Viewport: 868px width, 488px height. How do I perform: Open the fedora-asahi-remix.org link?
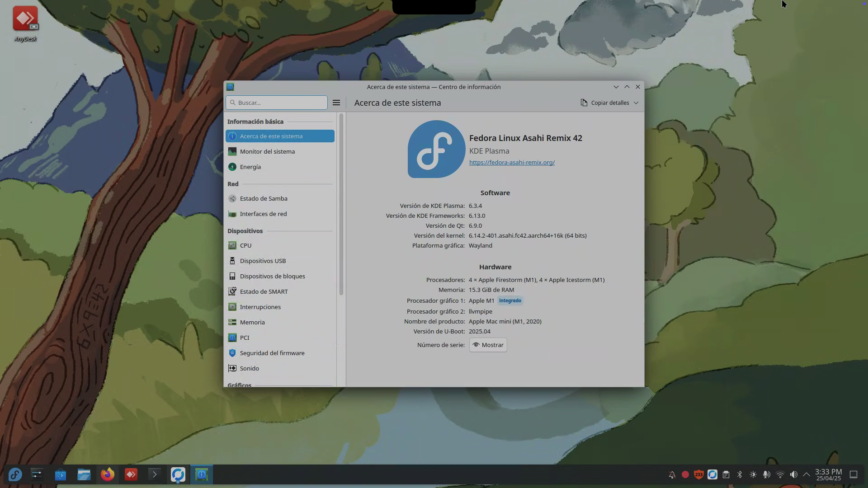512,162
